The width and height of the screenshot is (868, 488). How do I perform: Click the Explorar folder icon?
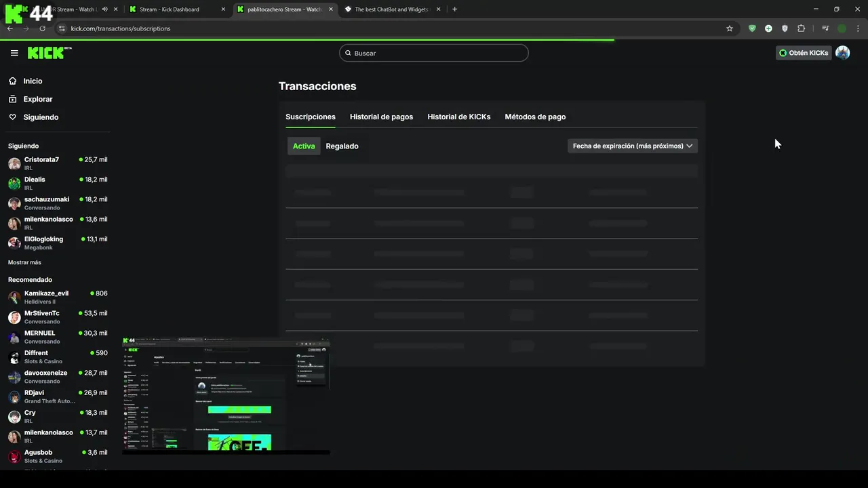pyautogui.click(x=13, y=99)
